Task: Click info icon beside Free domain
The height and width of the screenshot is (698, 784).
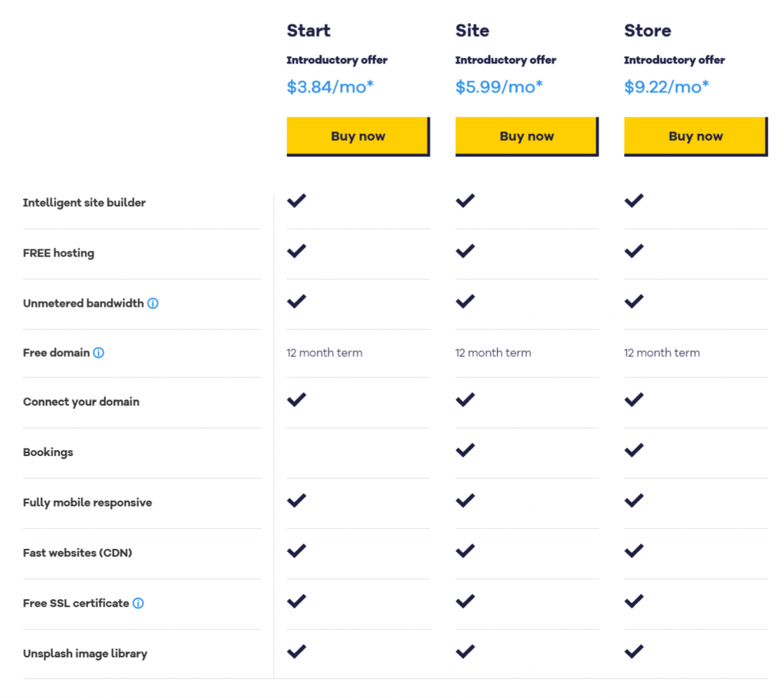Action: click(99, 353)
